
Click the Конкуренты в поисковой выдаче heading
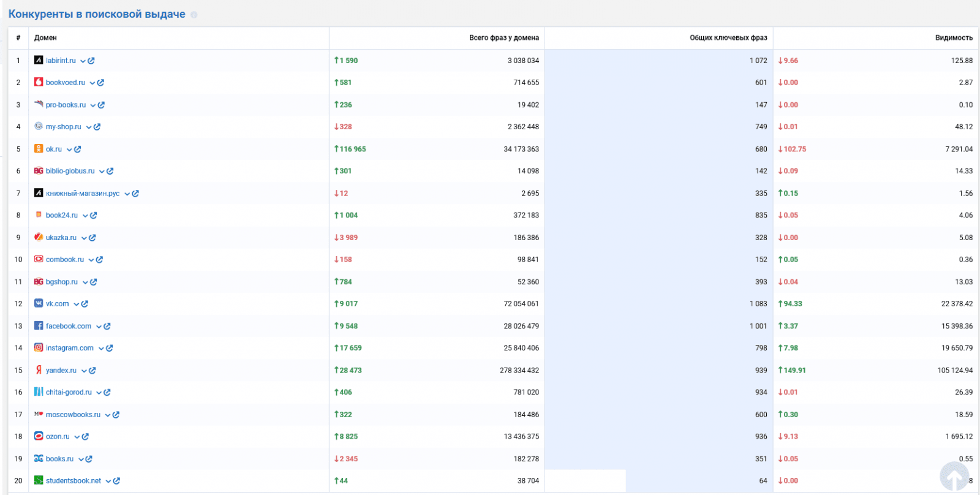(x=97, y=14)
